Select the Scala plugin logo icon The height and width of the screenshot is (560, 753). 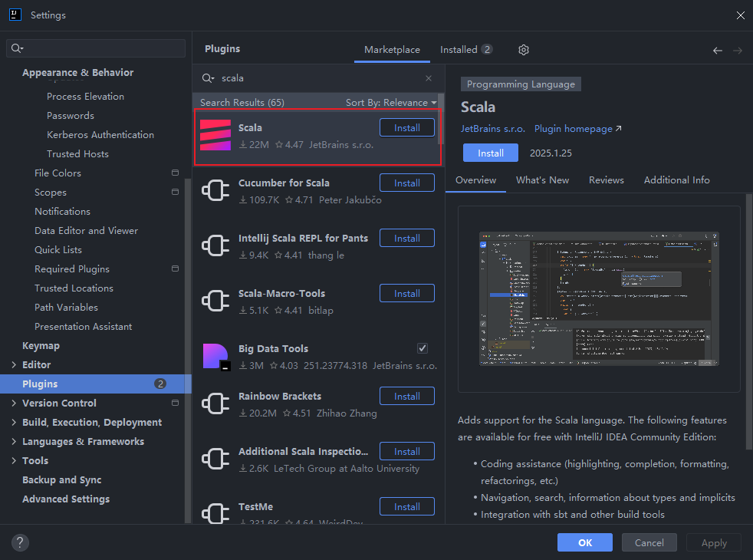[215, 135]
